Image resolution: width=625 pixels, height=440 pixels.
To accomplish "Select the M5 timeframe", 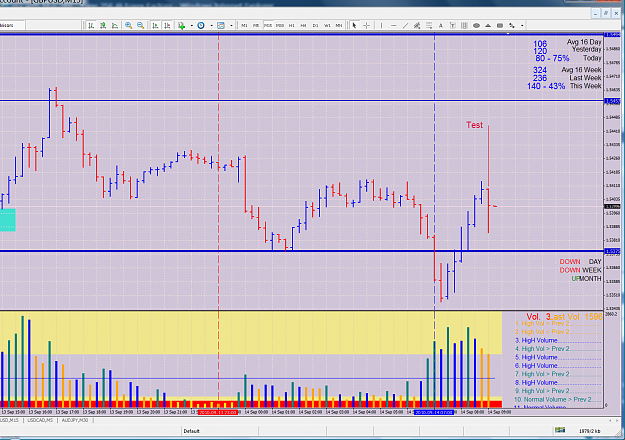I will pos(256,26).
